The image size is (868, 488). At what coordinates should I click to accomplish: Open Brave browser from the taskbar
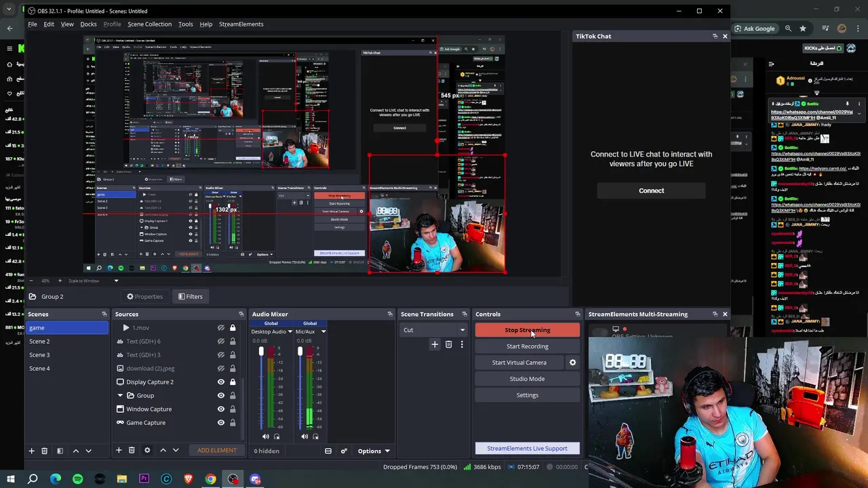[189, 479]
